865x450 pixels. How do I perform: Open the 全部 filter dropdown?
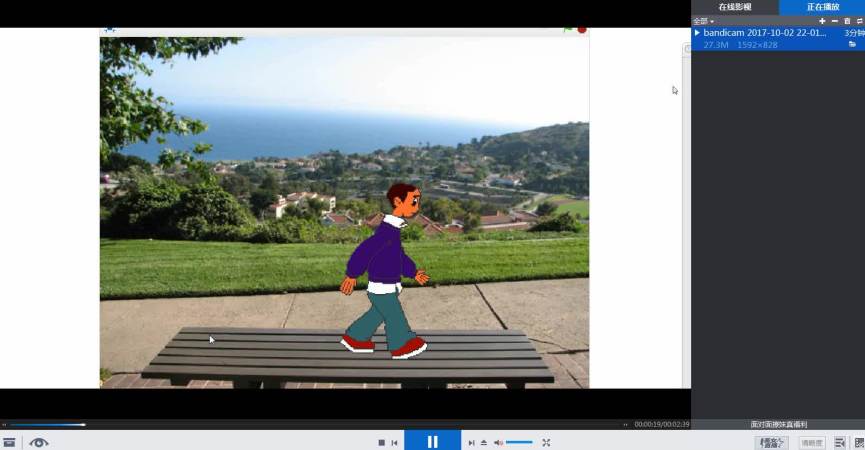tap(703, 21)
